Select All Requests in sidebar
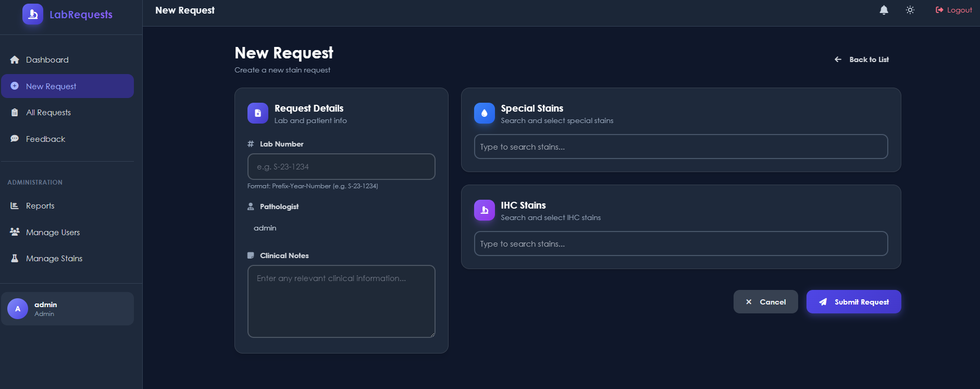This screenshot has width=980, height=389. [x=48, y=113]
